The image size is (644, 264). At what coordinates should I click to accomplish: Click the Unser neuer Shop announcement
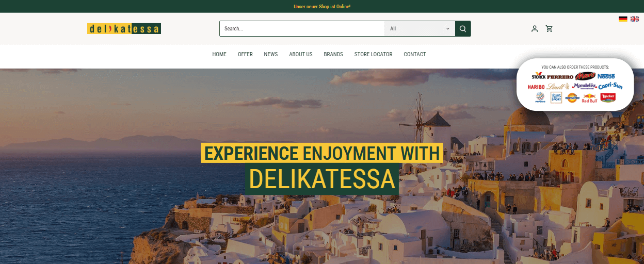point(322,7)
